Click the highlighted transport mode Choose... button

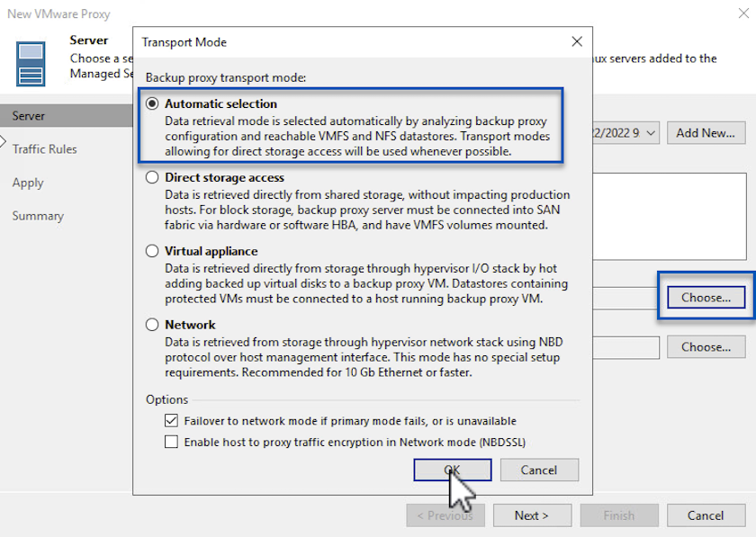[706, 298]
